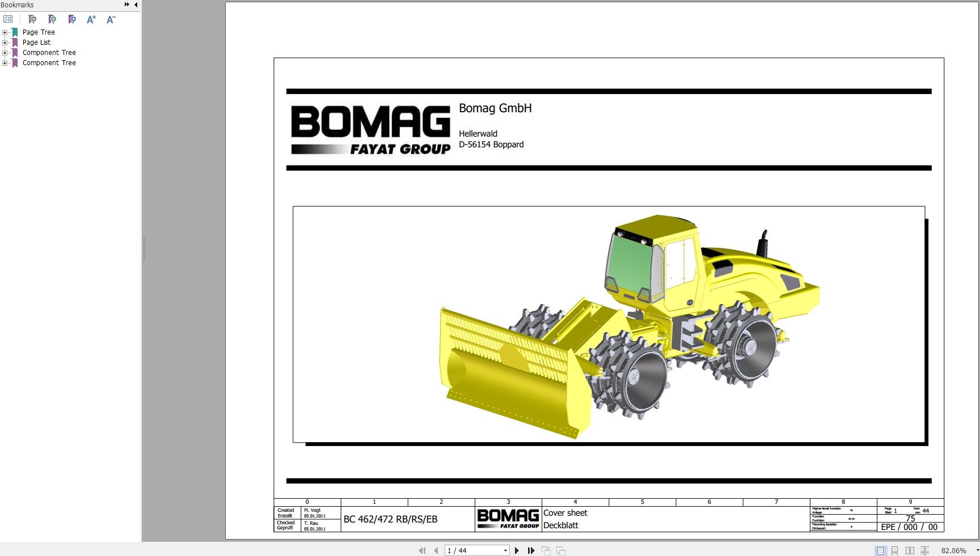Switch to single page view

pos(880,550)
